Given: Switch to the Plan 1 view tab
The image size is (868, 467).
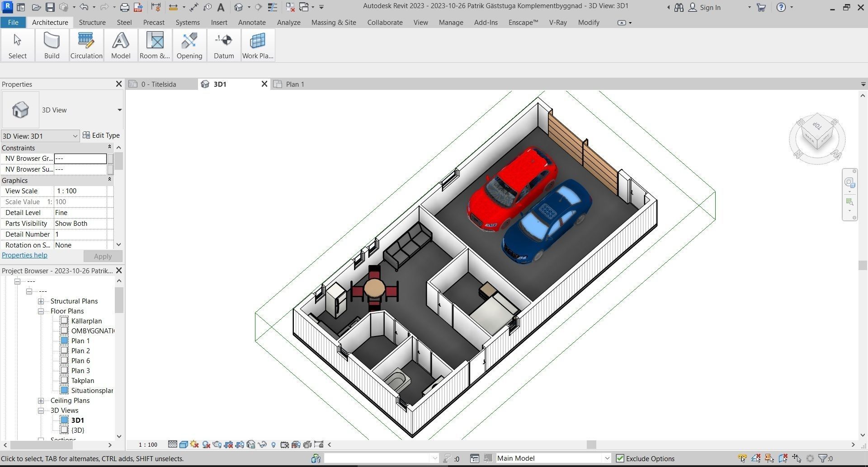Looking at the screenshot, I should click(295, 84).
